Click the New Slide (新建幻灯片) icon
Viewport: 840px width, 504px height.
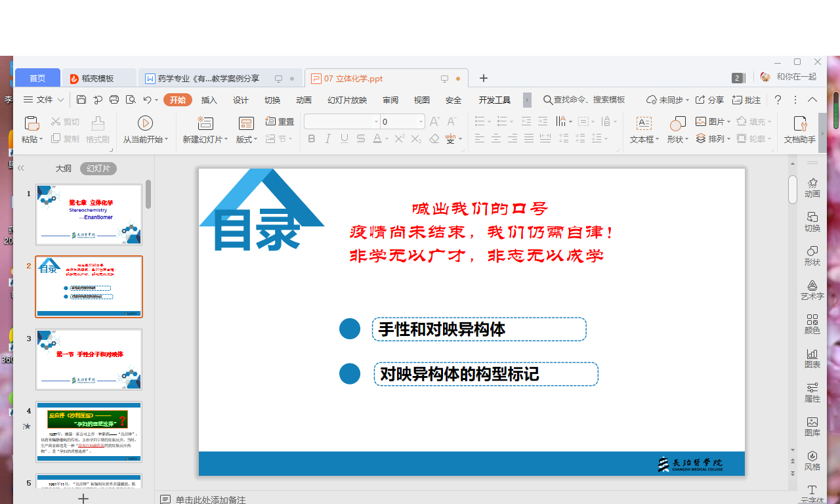(x=205, y=123)
